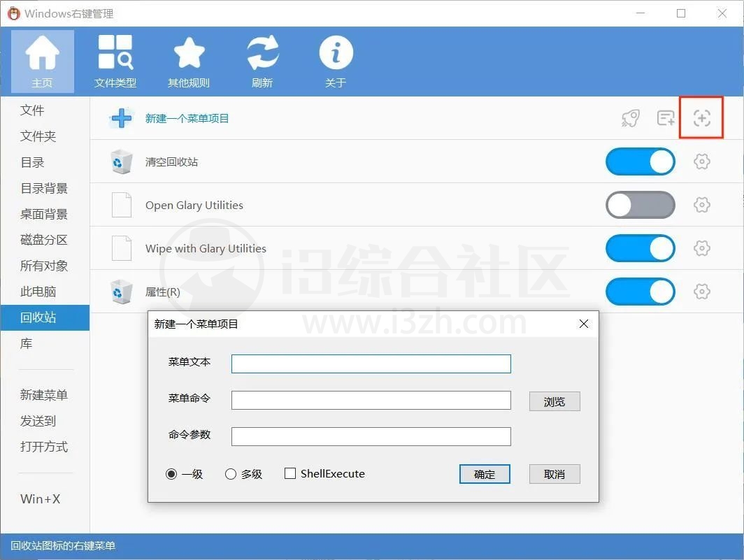744x560 pixels.
Task: Check the ShellExecute checkbox
Action: 290,473
